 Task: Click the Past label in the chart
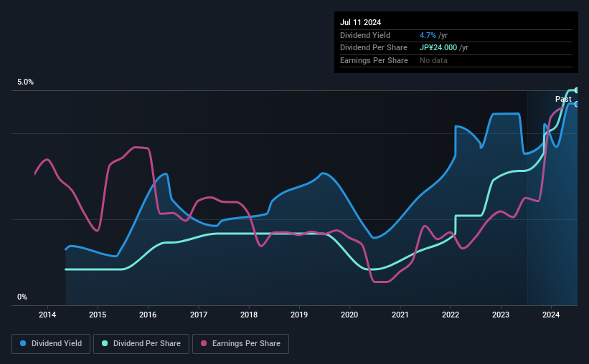563,99
